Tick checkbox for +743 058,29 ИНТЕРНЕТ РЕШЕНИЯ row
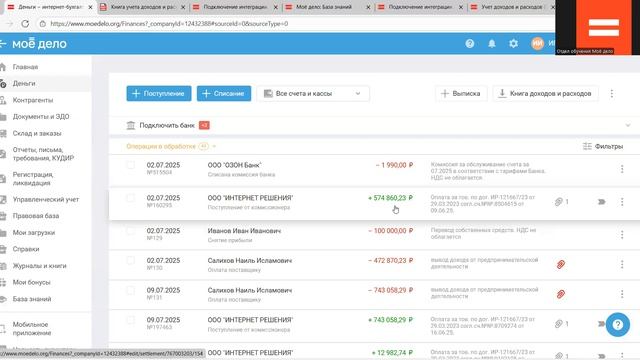Viewport: 640px width, 360px height. pyautogui.click(x=131, y=320)
